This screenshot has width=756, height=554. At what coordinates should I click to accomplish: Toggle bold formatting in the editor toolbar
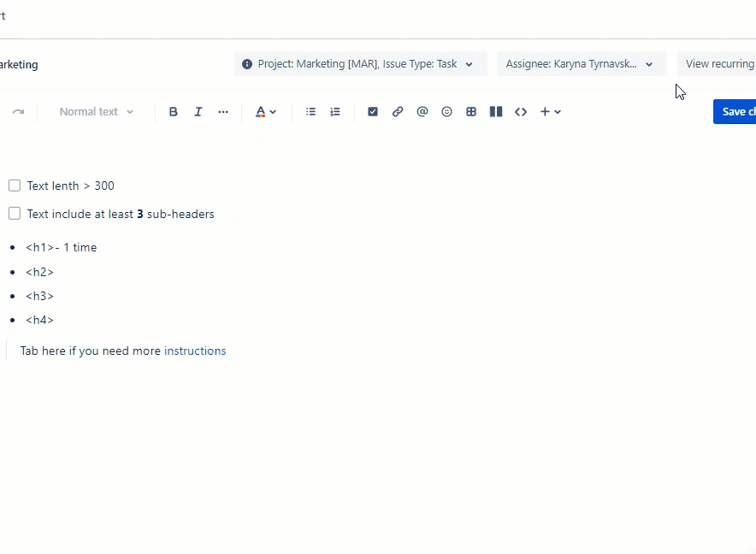(x=174, y=111)
